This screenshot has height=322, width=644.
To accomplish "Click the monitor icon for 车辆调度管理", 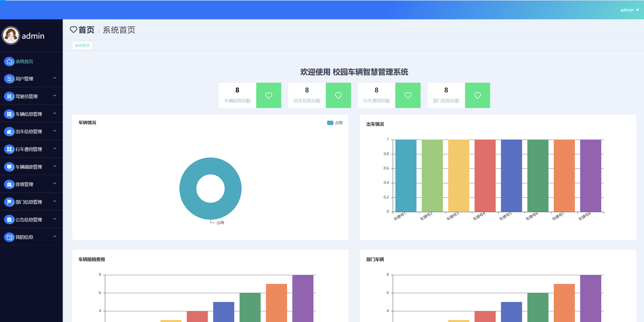I will click(x=9, y=167).
